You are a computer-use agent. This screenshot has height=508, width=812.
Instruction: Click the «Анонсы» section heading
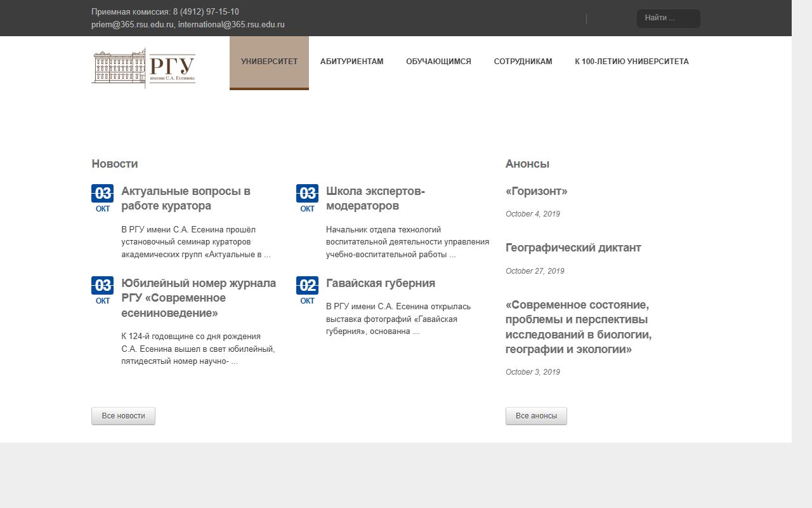pyautogui.click(x=527, y=164)
